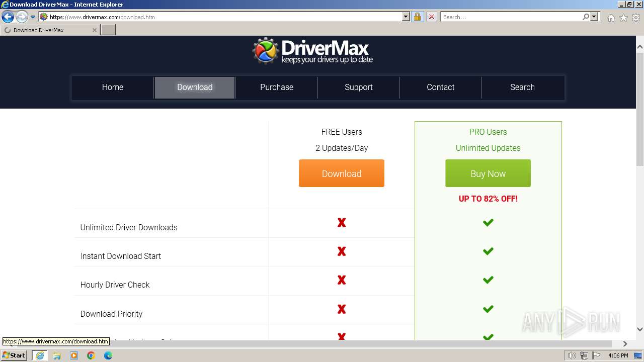
Task: Open the IE Tools gear icon
Action: pos(636,18)
